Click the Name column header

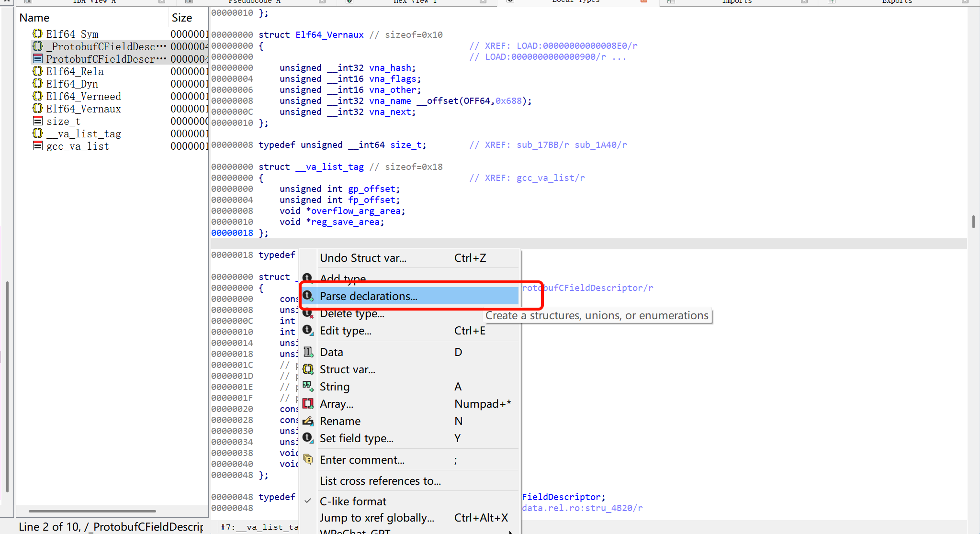point(34,18)
